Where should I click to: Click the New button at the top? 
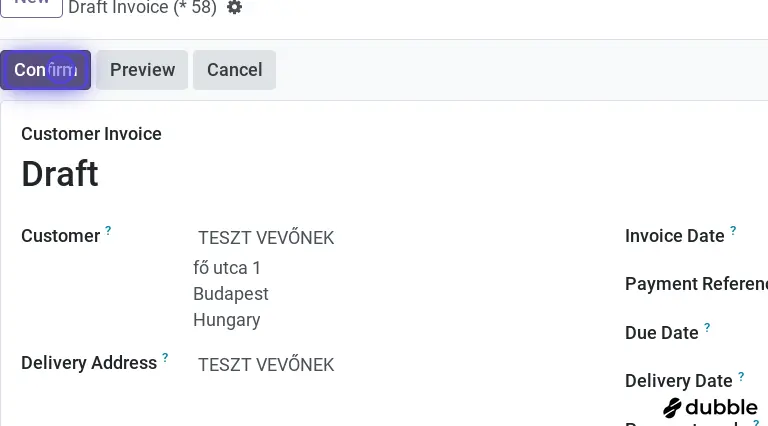coord(32,5)
